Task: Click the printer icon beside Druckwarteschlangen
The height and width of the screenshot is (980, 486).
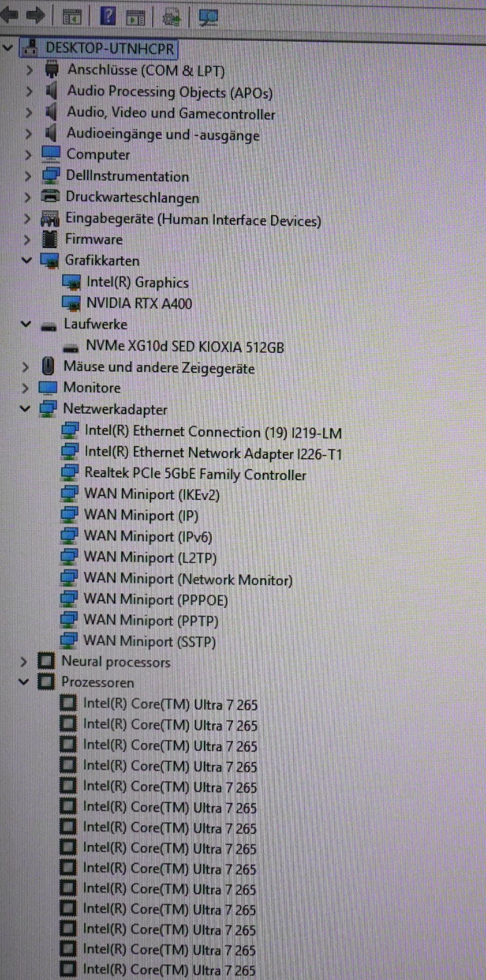Action: pos(50,197)
